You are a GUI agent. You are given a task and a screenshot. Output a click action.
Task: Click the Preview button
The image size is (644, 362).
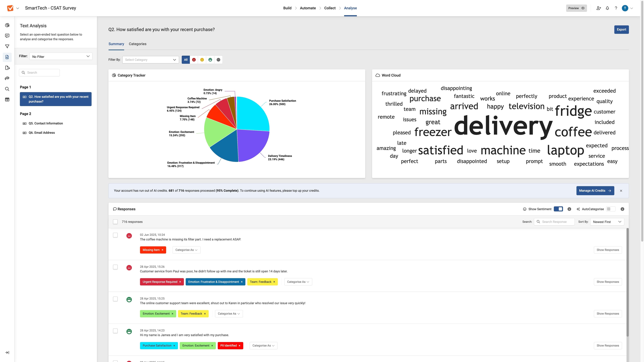(x=576, y=8)
